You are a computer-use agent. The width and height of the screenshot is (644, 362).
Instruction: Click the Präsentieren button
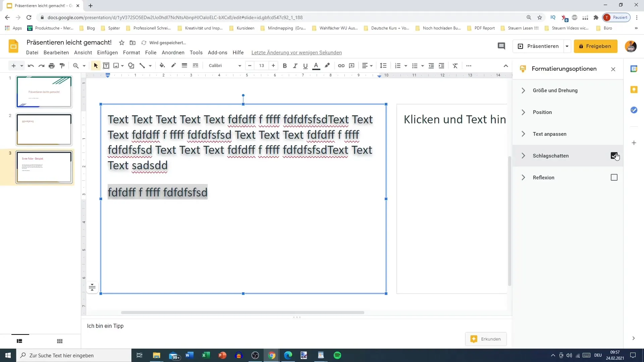tap(538, 46)
